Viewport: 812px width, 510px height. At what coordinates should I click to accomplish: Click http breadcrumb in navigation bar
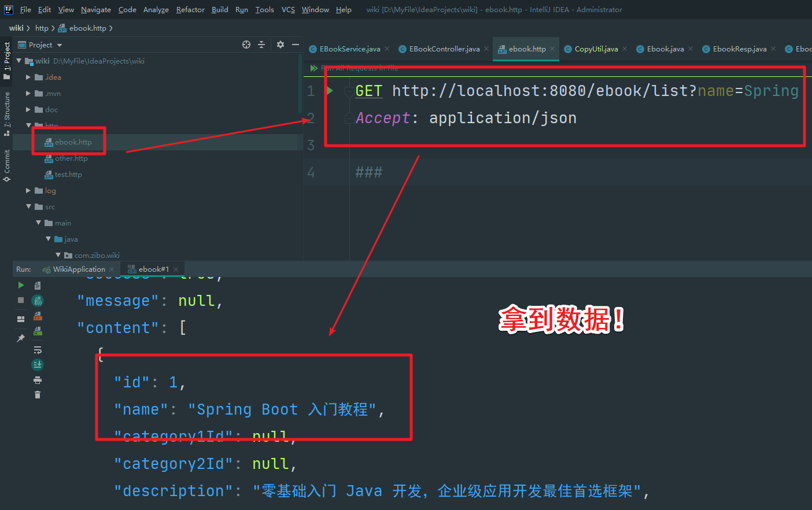point(42,28)
